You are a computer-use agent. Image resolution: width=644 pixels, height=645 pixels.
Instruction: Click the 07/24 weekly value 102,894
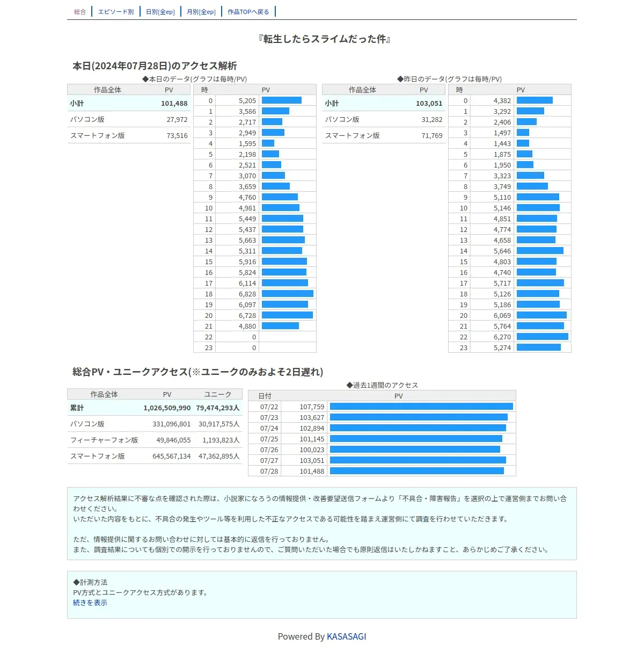pyautogui.click(x=312, y=428)
